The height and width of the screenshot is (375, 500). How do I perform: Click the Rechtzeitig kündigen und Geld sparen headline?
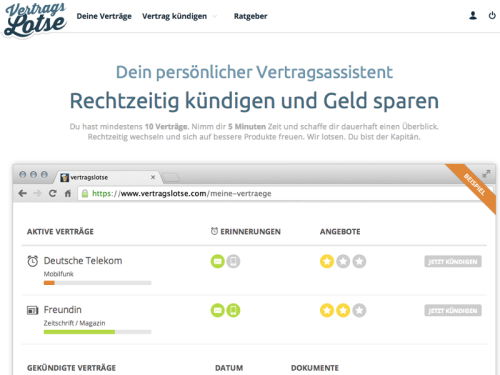tap(254, 101)
